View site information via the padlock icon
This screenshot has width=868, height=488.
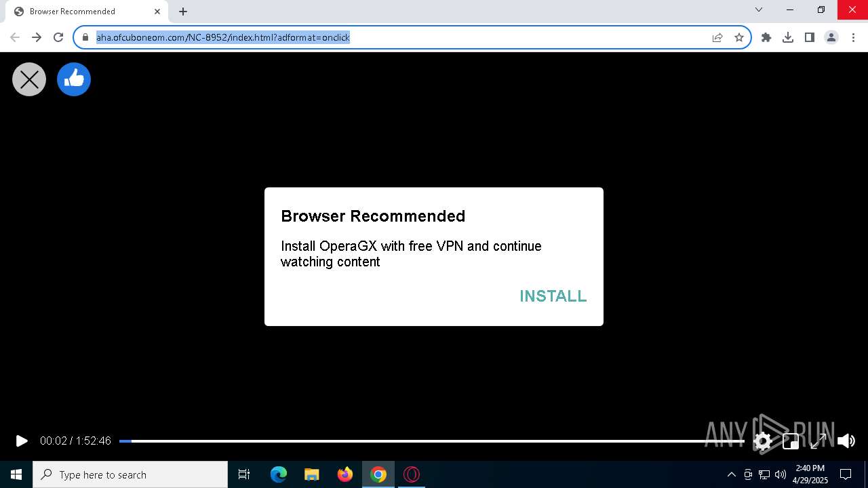(85, 37)
